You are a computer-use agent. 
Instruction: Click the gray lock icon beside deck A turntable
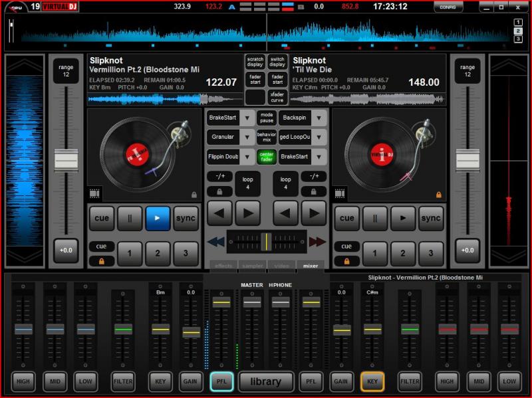pyautogui.click(x=194, y=195)
